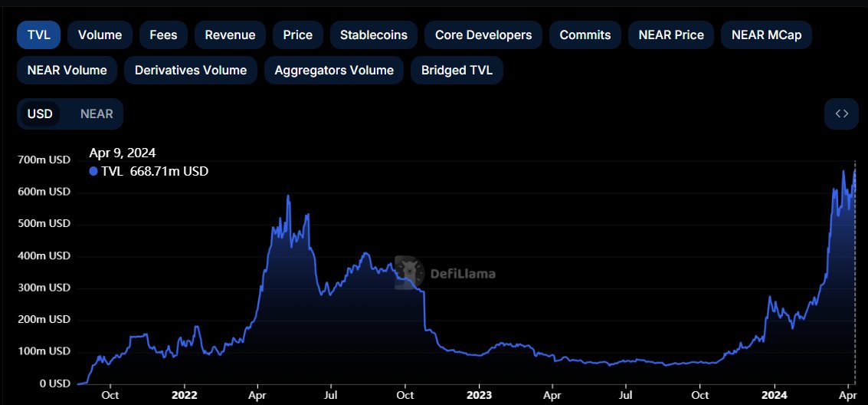This screenshot has width=868, height=405.
Task: Enable NEAR Volume metric
Action: (x=67, y=71)
